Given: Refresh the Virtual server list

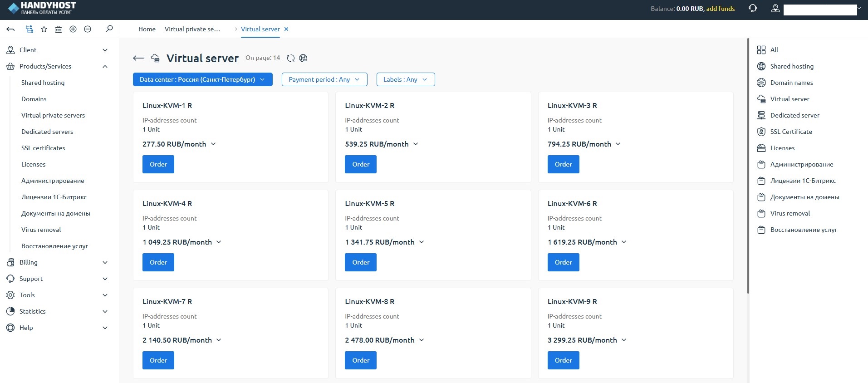Looking at the screenshot, I should pos(291,58).
